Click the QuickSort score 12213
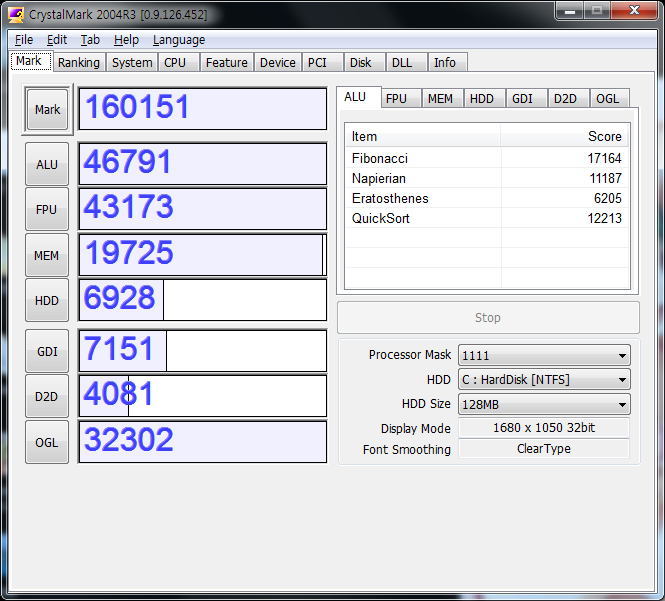The image size is (665, 601). pos(604,218)
